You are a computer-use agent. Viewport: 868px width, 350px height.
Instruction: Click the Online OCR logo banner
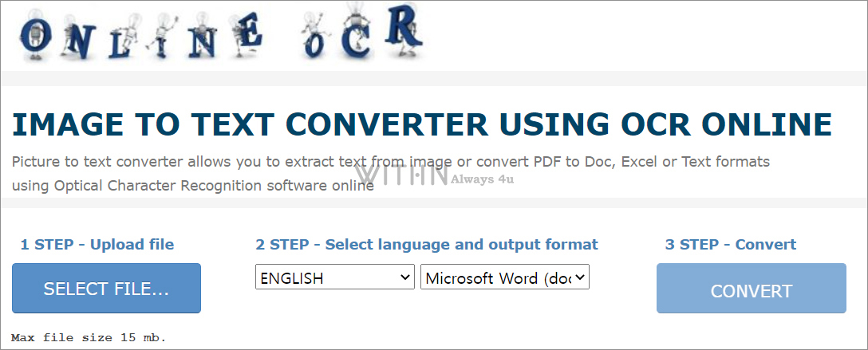pos(222,33)
